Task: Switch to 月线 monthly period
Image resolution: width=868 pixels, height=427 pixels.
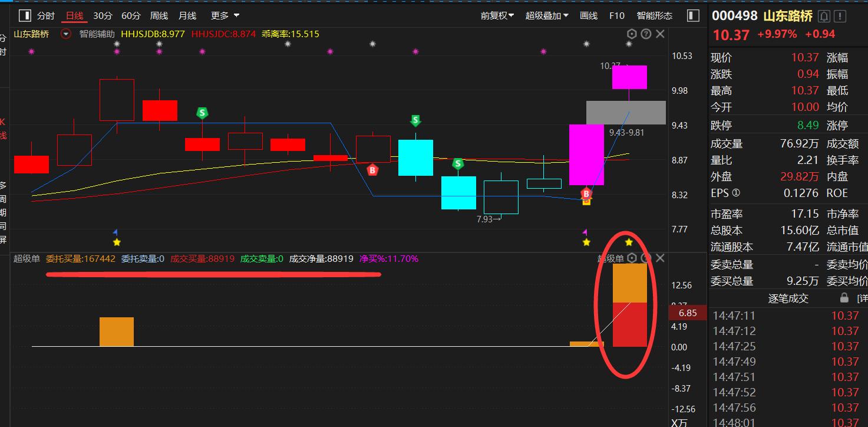Action: [187, 16]
